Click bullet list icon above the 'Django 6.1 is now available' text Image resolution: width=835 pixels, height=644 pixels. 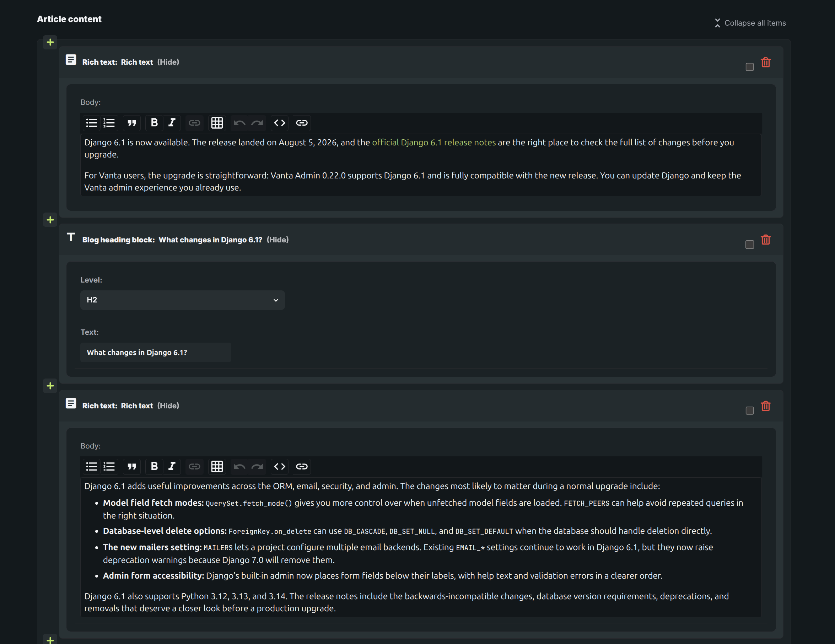[x=91, y=123]
